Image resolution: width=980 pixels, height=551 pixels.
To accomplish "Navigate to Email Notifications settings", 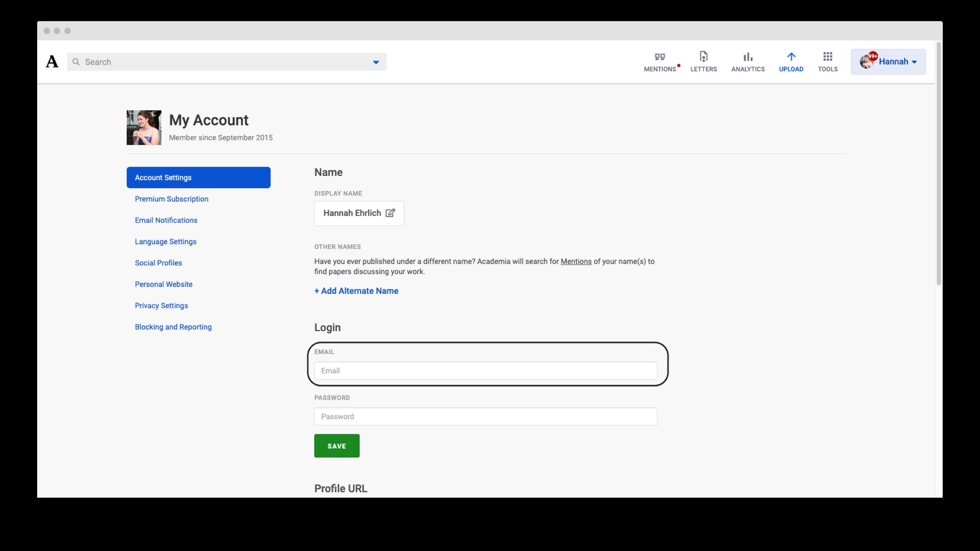I will 166,220.
